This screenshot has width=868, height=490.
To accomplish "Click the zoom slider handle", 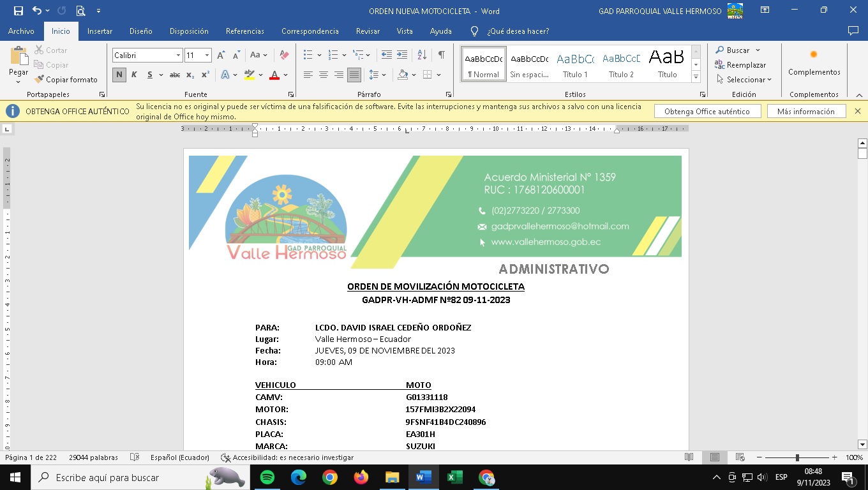I will pos(797,457).
